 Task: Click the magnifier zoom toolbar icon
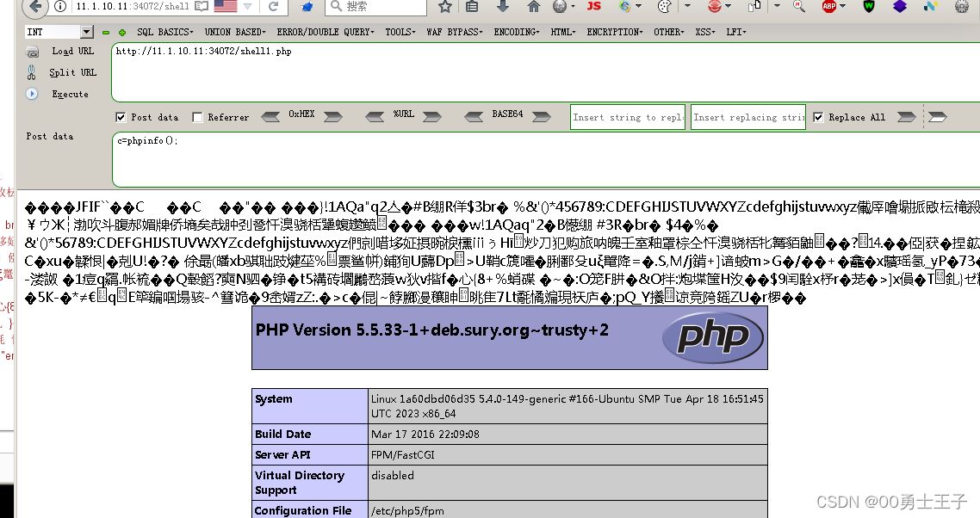click(799, 6)
